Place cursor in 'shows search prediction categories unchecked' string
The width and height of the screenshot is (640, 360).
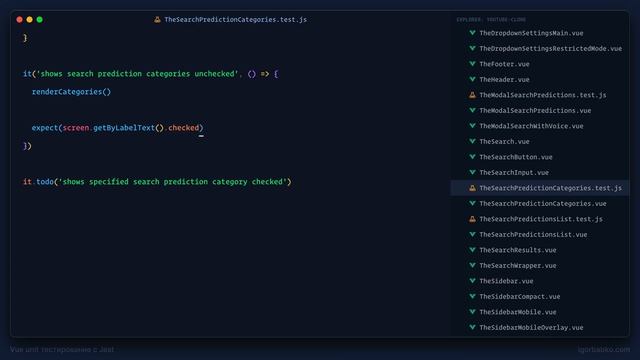[138, 74]
